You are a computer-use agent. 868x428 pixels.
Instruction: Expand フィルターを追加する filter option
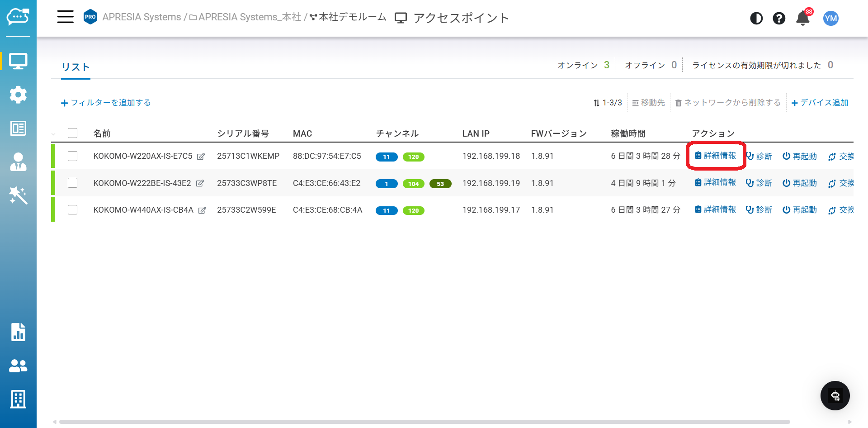[106, 103]
